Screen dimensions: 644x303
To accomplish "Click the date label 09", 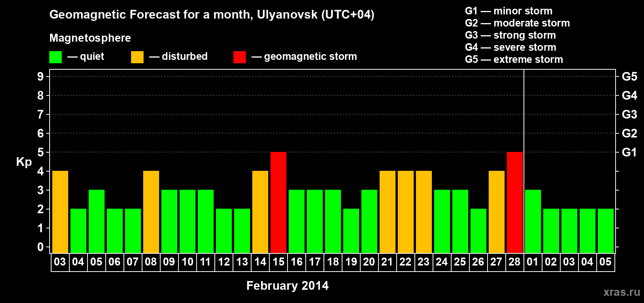I will point(169,262).
